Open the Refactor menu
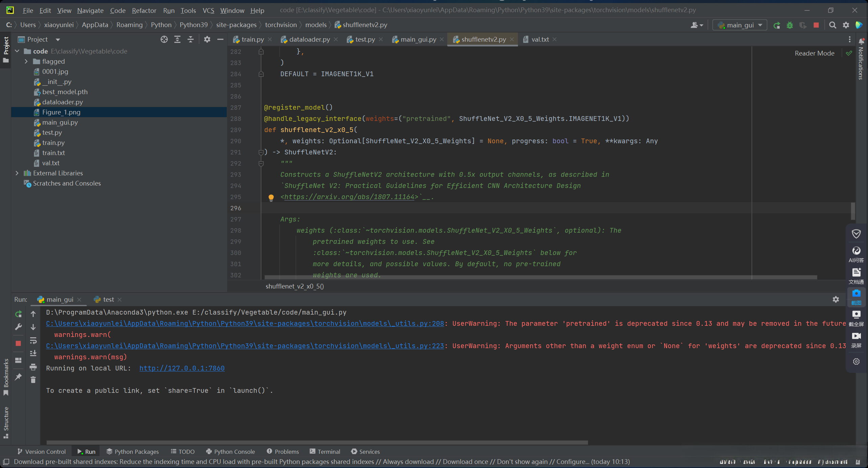This screenshot has width=868, height=468. [x=144, y=10]
